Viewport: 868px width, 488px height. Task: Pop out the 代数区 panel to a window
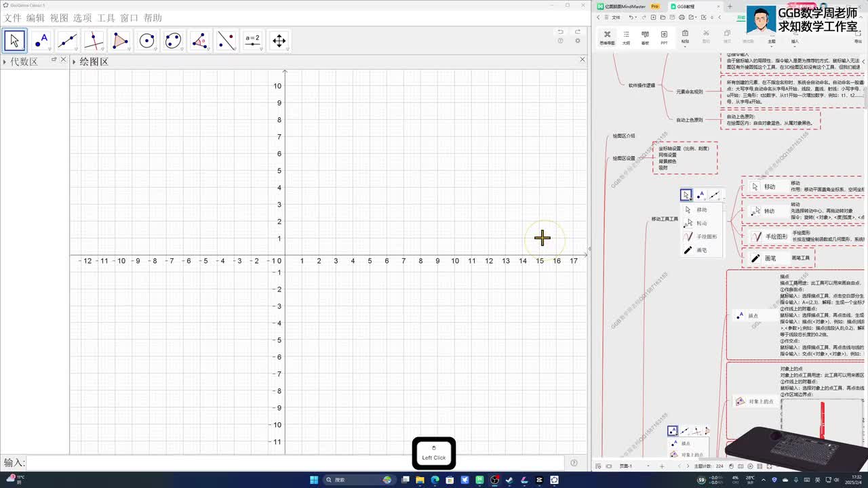click(x=54, y=60)
